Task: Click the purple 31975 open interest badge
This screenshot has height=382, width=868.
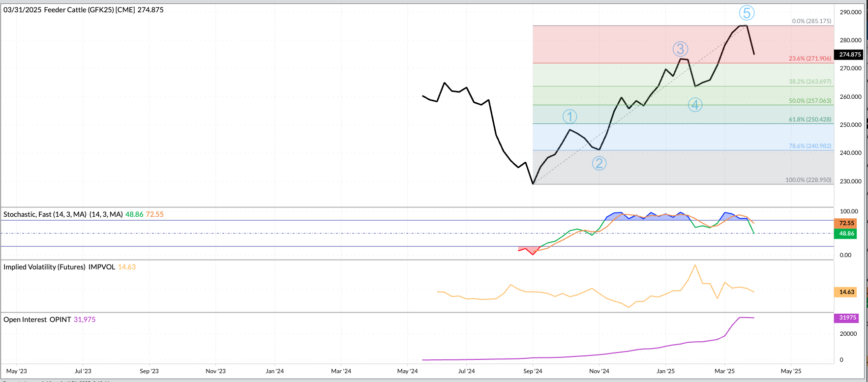Action: (x=847, y=318)
